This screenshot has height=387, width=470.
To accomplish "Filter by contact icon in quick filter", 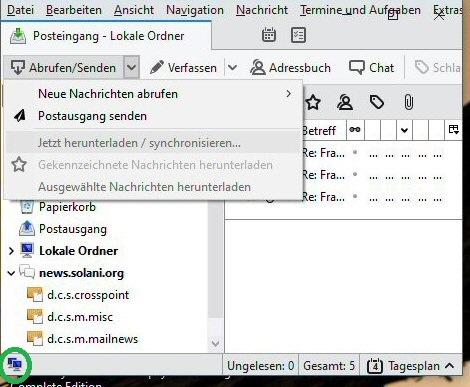I will 345,102.
